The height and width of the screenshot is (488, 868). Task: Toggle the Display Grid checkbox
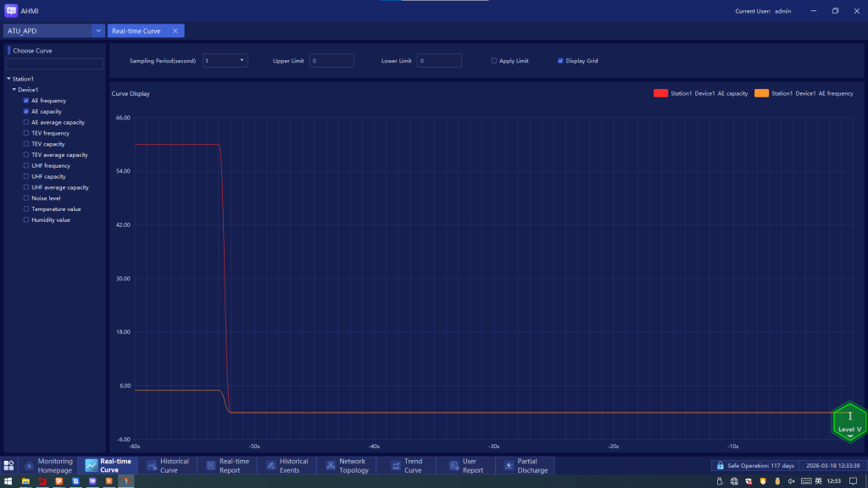pos(560,61)
